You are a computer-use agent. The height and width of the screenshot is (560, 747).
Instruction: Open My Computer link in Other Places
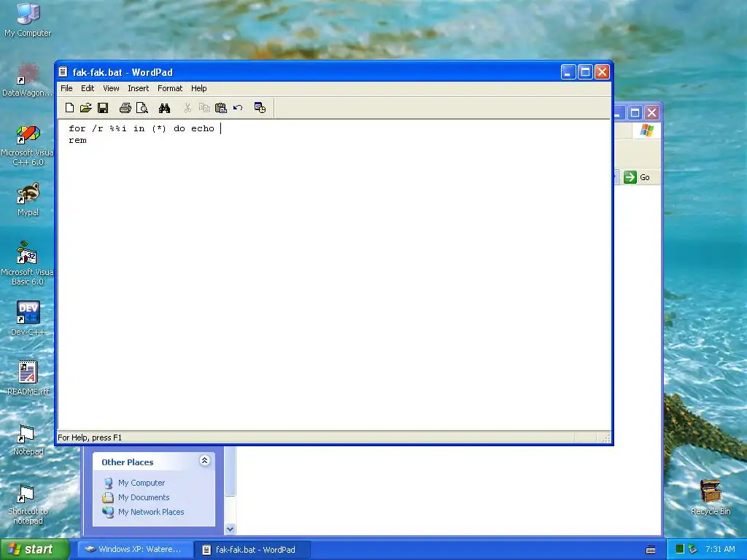(141, 483)
